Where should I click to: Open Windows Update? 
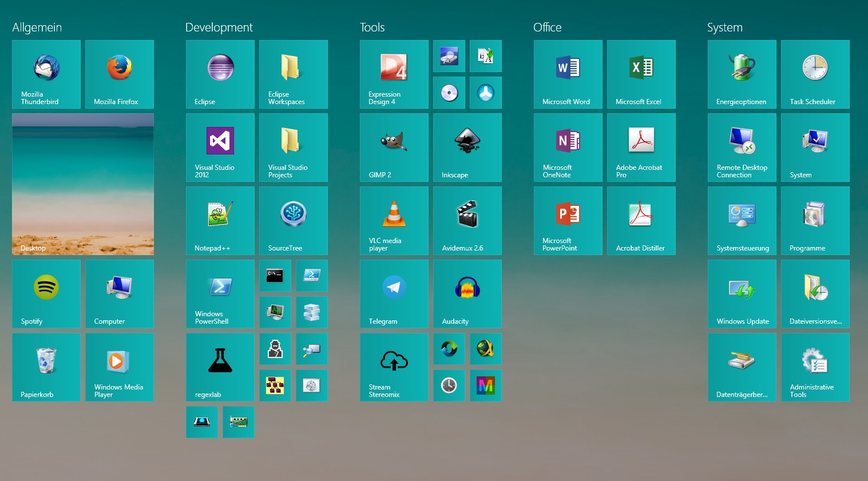pyautogui.click(x=742, y=294)
